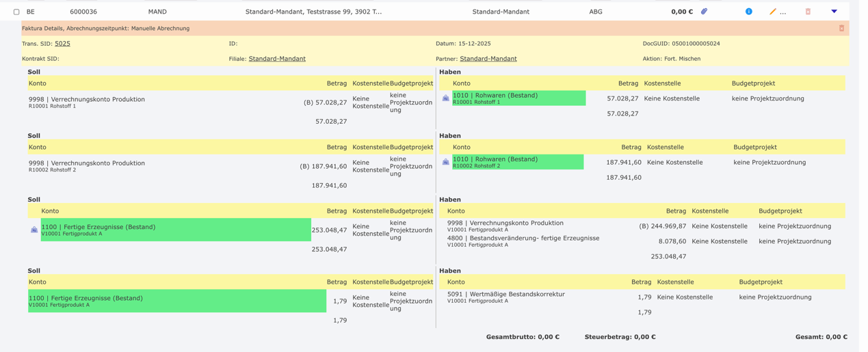Viewport: 868px width, 352px height.
Task: Tick the checkbox for booking 6000036
Action: 16,12
